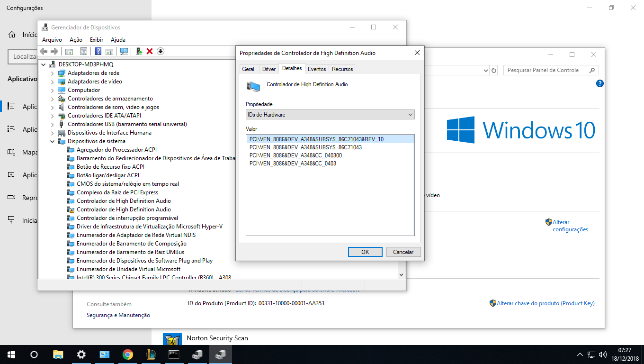This screenshot has height=364, width=644.
Task: Expand Controladores USB (barramento serial universal)
Action: (53, 124)
